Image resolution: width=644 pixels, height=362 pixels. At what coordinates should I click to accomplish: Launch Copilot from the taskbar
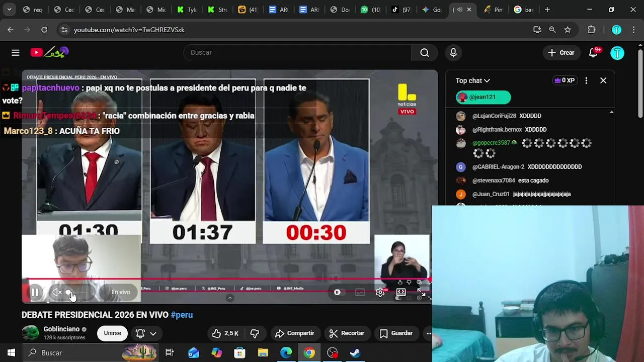[x=217, y=353]
